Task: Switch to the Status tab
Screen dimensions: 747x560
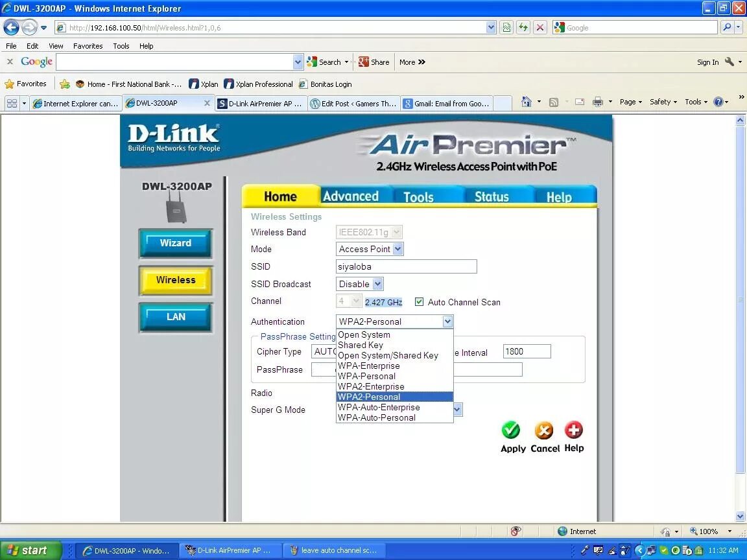Action: [x=492, y=196]
